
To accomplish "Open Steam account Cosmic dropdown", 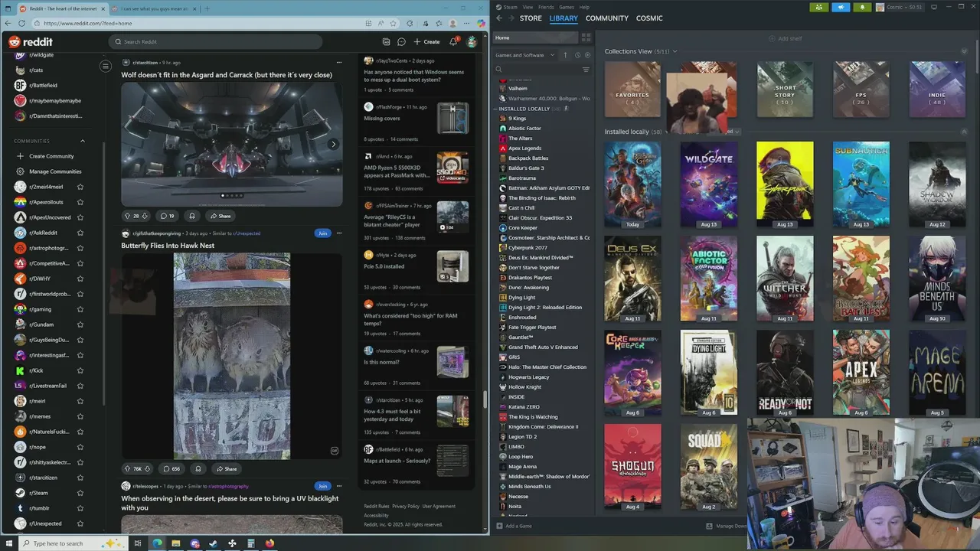I will click(900, 7).
